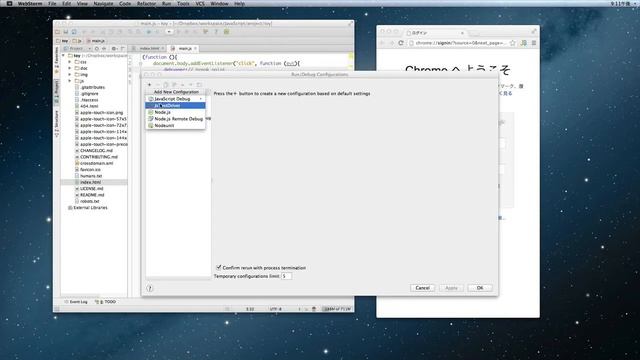
Task: Choose Node.js configuration type
Action: tap(176, 112)
